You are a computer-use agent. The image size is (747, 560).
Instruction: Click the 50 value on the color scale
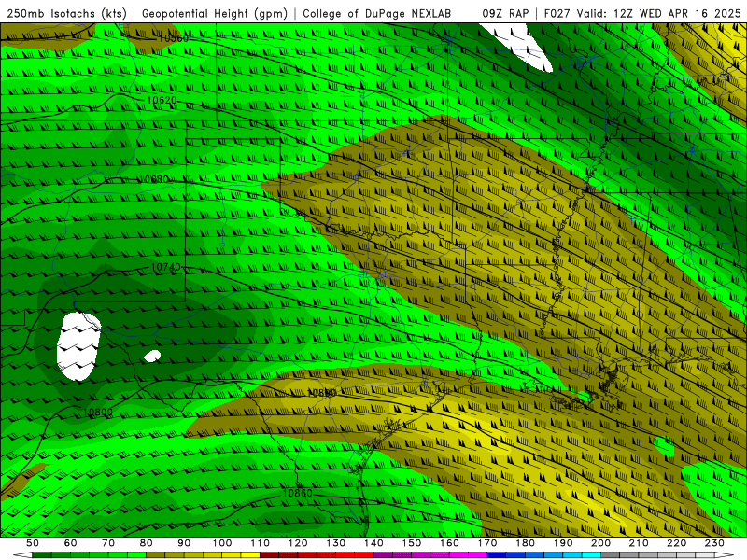(33, 543)
